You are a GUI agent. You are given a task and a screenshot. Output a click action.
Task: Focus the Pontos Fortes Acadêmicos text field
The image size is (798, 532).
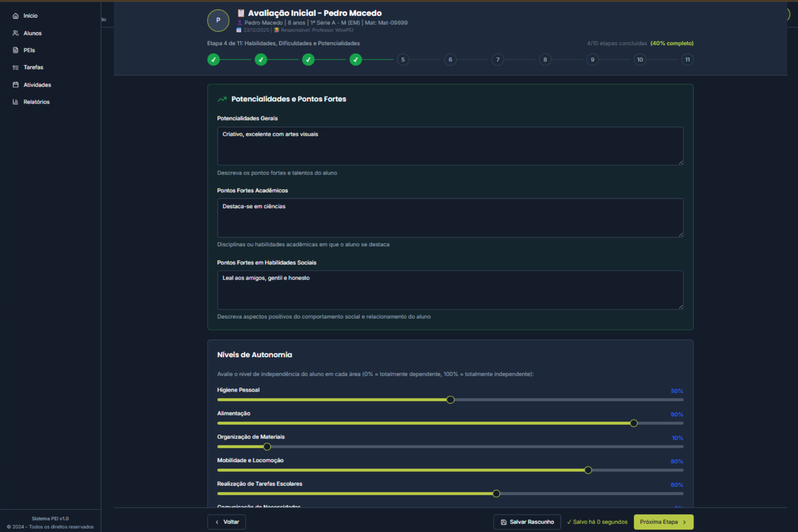click(450, 218)
